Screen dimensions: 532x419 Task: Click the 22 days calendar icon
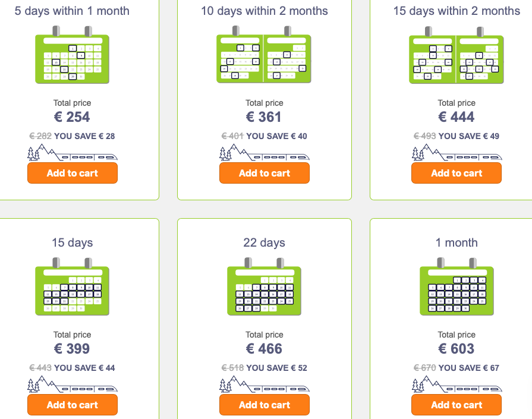tap(265, 286)
